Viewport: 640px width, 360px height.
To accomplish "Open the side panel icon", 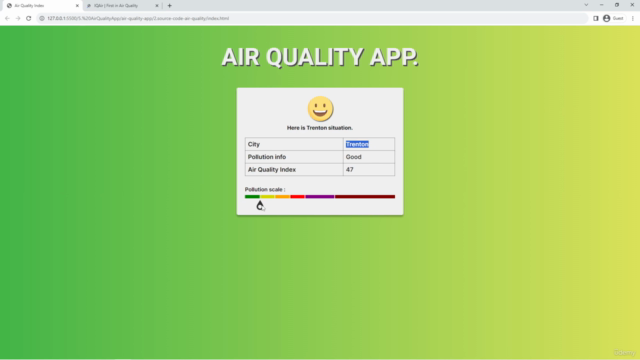I will tap(596, 18).
